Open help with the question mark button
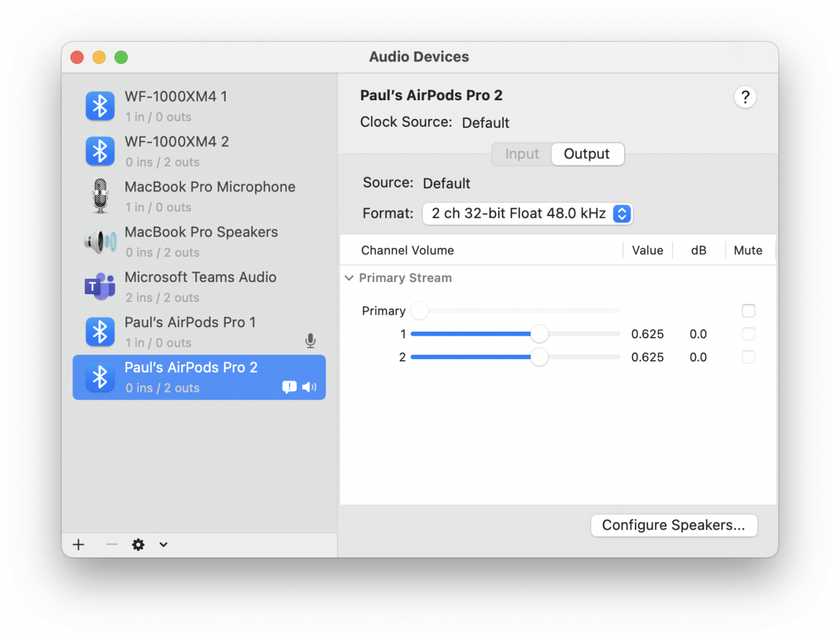 [745, 97]
